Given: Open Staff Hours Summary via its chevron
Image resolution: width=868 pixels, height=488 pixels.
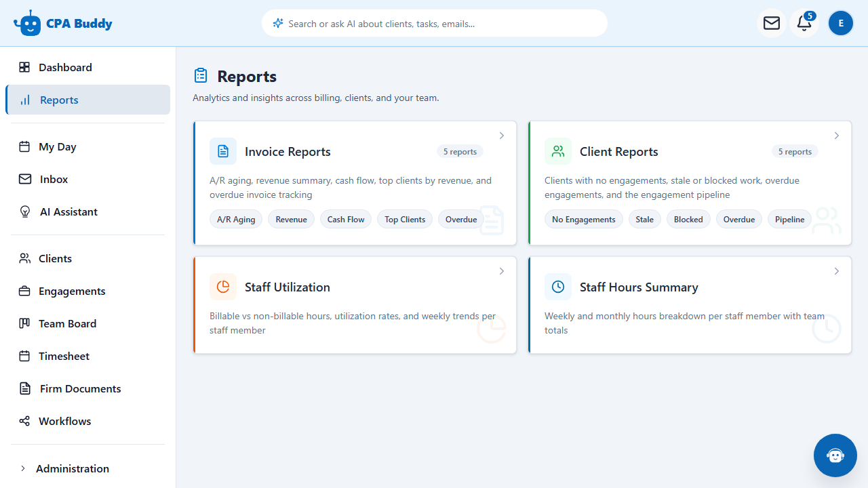Looking at the screenshot, I should coord(837,271).
